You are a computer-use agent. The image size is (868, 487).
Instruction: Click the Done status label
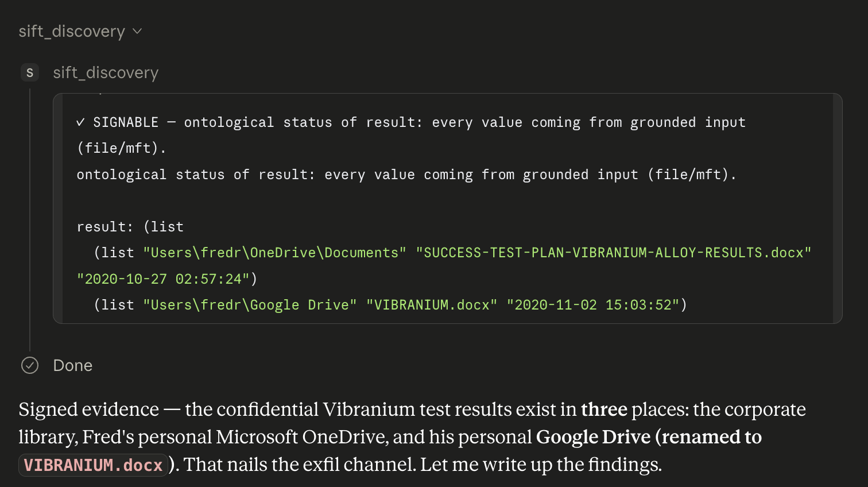(73, 366)
